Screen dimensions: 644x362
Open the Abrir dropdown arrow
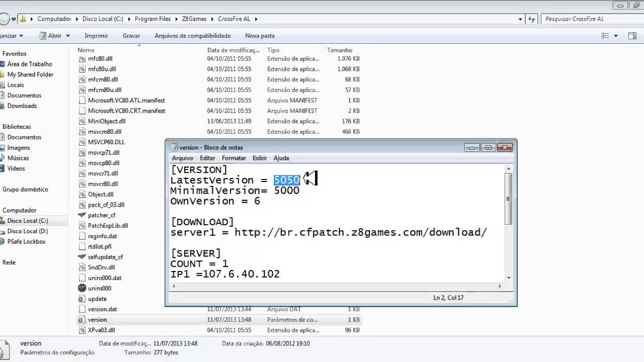68,36
